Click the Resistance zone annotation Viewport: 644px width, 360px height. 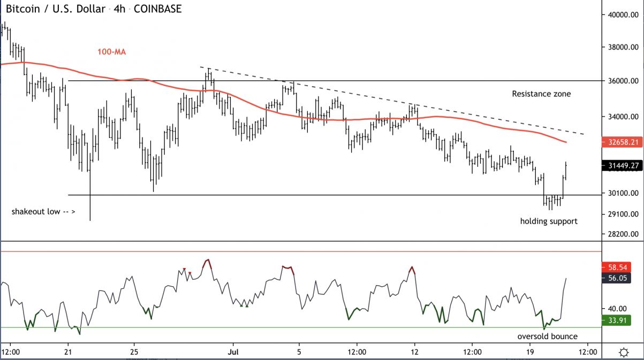pyautogui.click(x=541, y=94)
